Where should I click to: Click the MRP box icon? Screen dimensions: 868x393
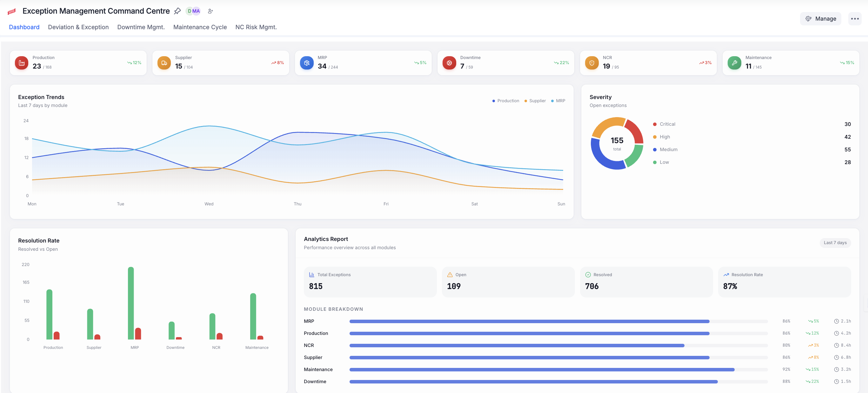(307, 63)
